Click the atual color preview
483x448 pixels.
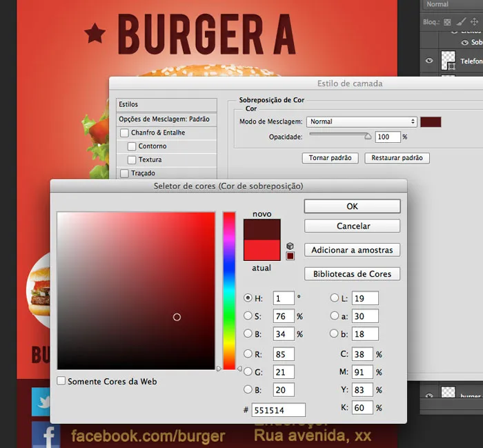262,250
